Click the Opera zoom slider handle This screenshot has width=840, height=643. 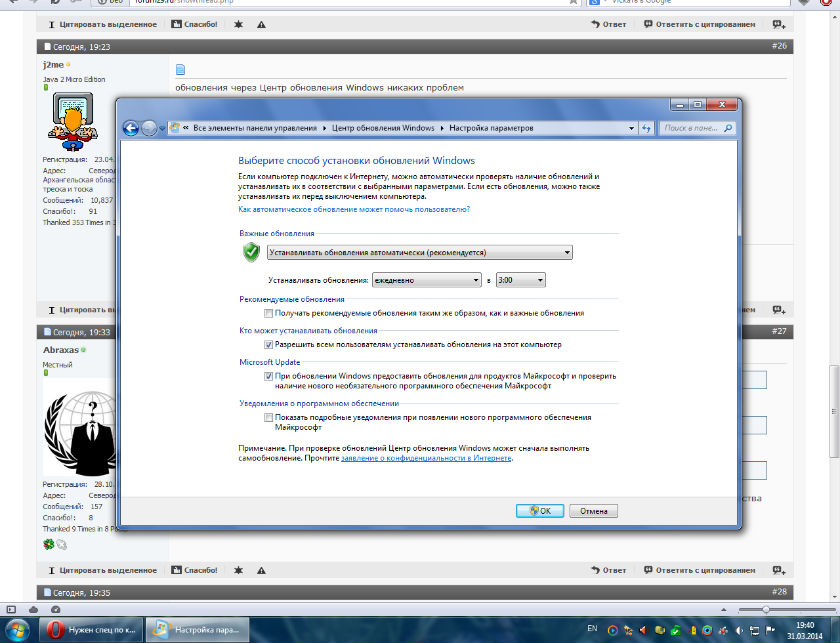tap(765, 610)
